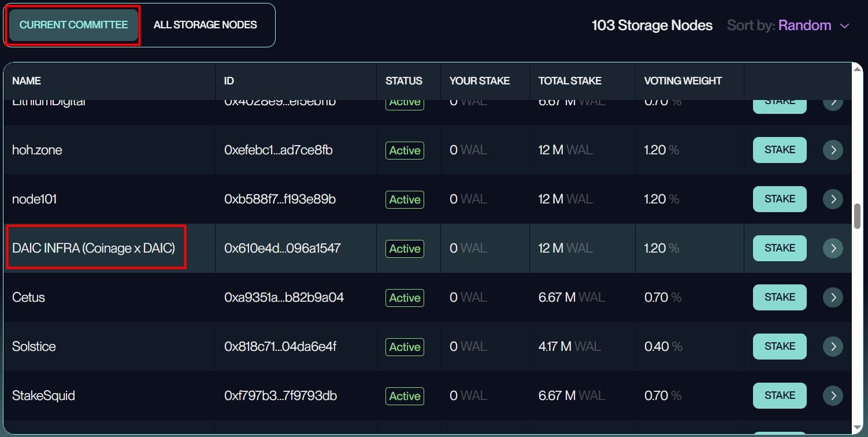This screenshot has height=437, width=868.
Task: Open the Sort by Random dropdown
Action: point(804,25)
